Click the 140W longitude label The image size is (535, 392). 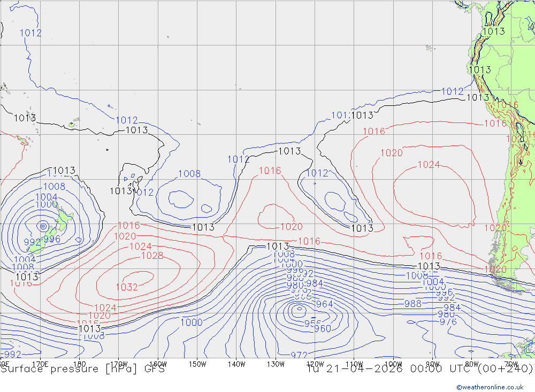(236, 364)
